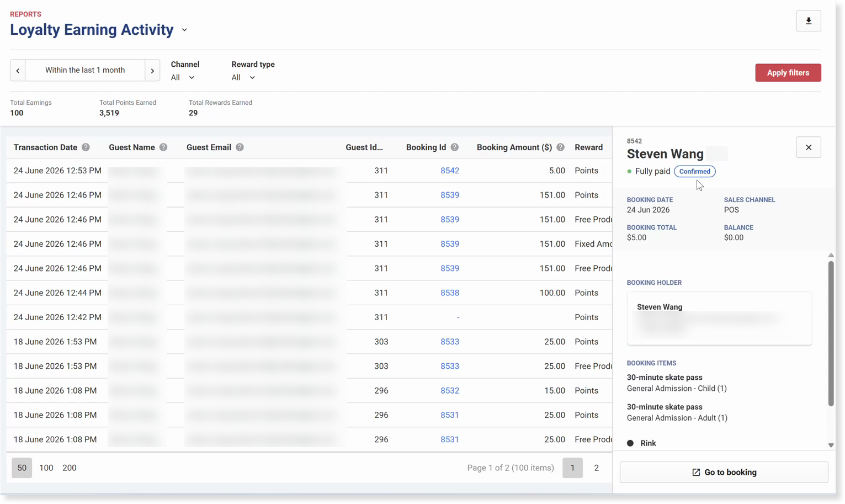Sort by Booking Amount ($) column header
Viewport: 845px width, 504px height.
[514, 147]
